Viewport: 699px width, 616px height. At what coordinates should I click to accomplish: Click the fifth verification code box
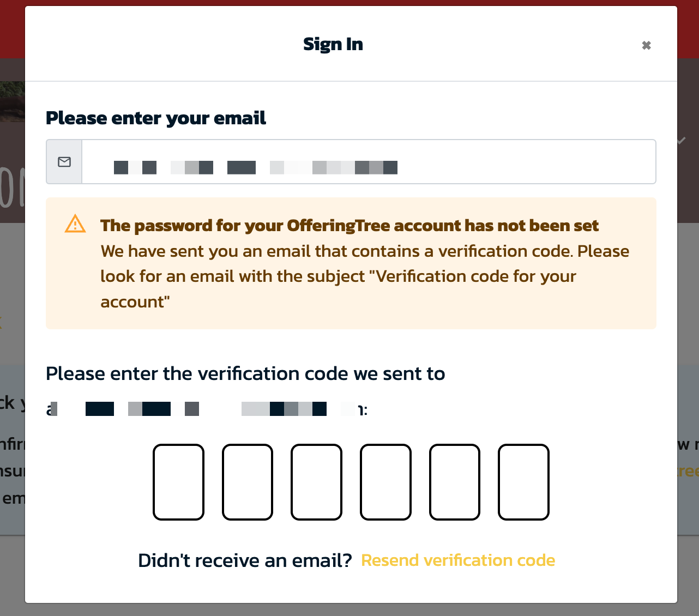(x=454, y=482)
